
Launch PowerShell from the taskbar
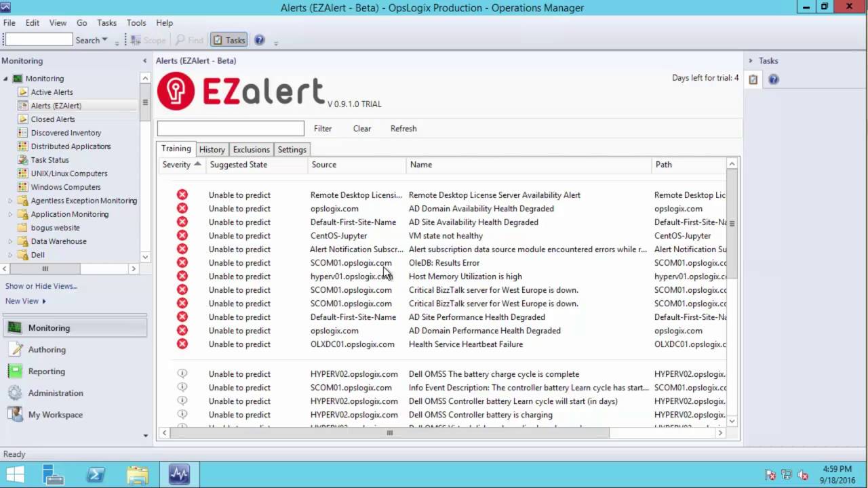(96, 474)
